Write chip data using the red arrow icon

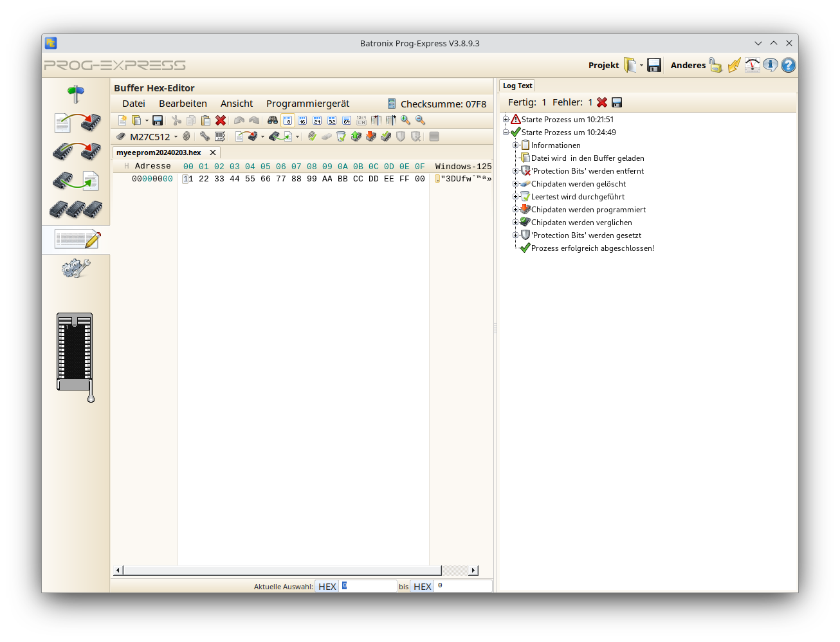370,136
